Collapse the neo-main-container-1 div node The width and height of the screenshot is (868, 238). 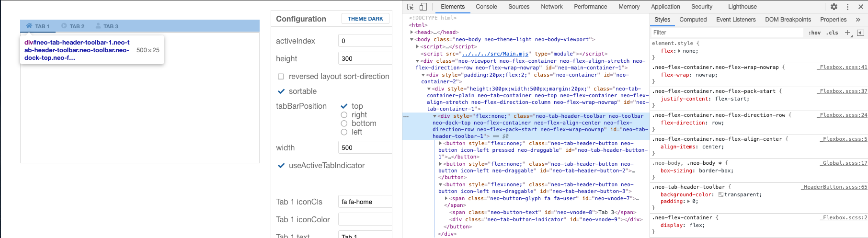coord(417,61)
